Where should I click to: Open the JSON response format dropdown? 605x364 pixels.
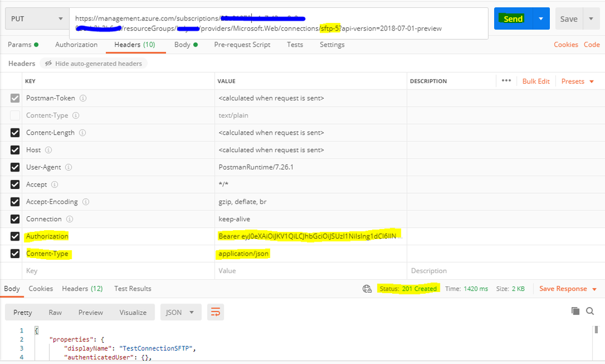pos(180,313)
